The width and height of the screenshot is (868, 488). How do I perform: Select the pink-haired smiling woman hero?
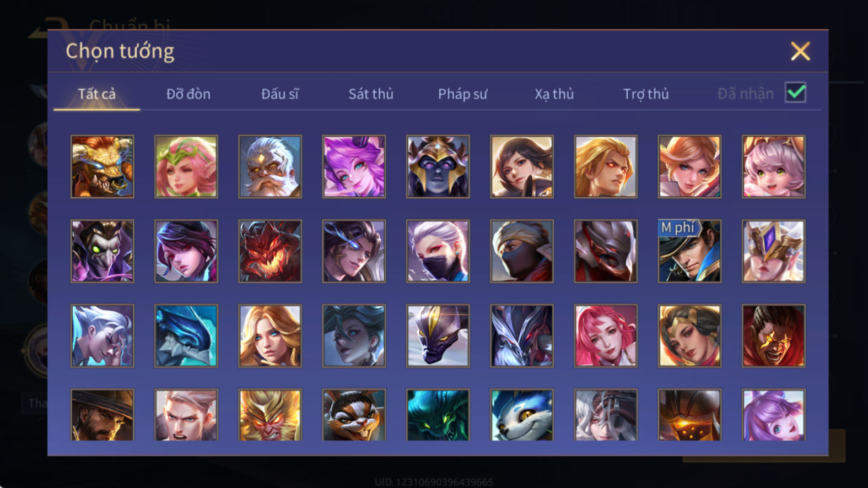(x=606, y=335)
